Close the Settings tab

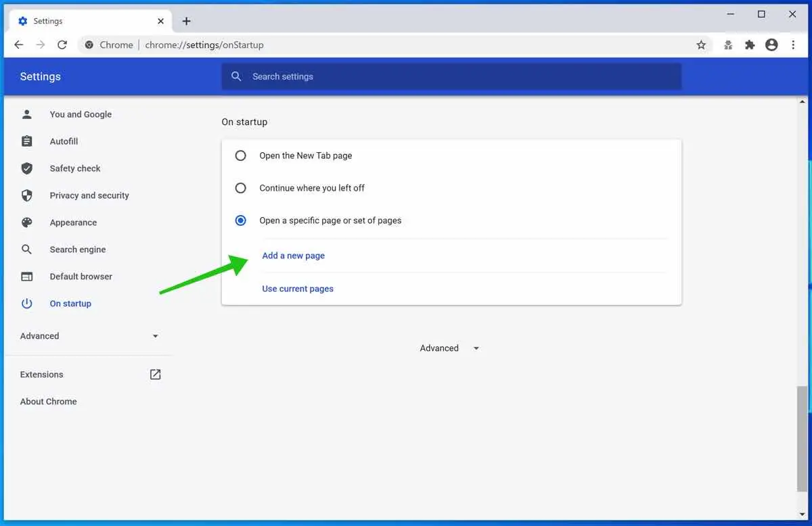(x=161, y=21)
